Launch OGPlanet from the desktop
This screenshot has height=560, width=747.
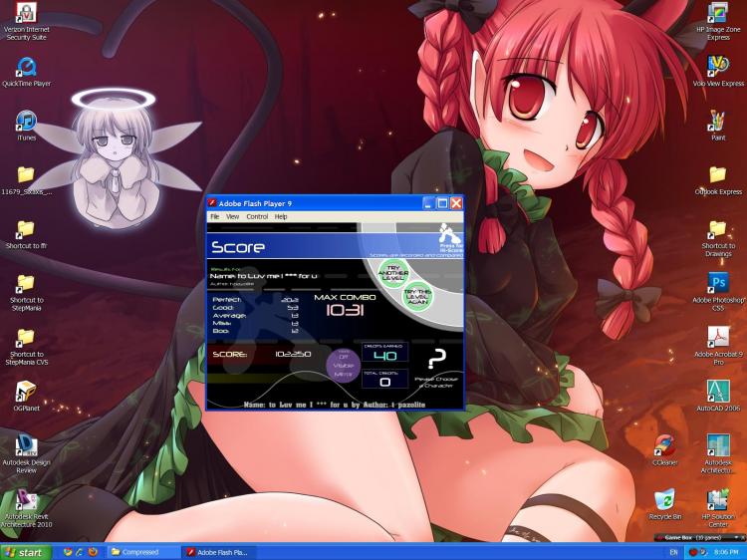(x=26, y=396)
